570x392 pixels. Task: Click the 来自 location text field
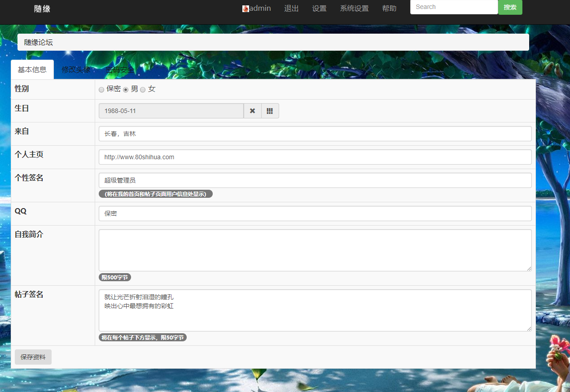315,134
